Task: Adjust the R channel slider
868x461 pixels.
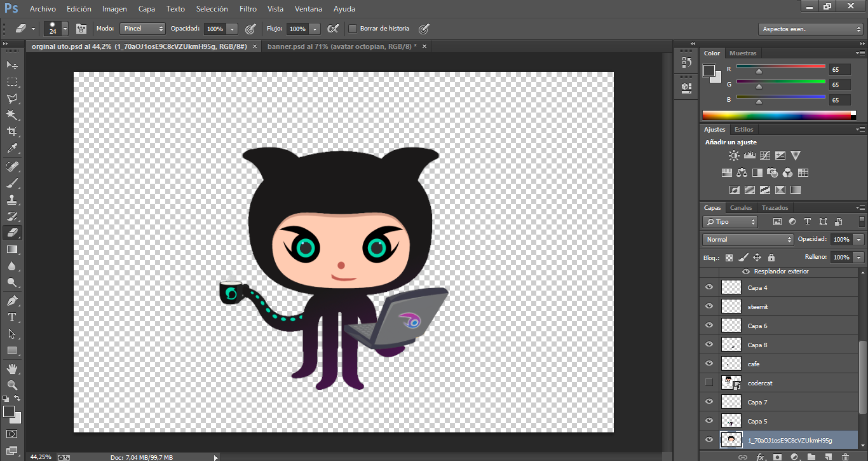Action: pos(759,71)
